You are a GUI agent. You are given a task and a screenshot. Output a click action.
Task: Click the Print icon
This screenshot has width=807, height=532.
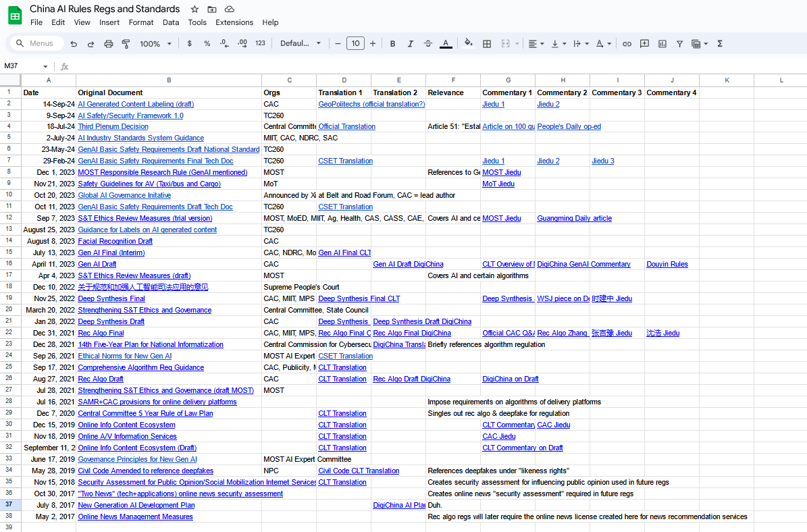pyautogui.click(x=108, y=44)
